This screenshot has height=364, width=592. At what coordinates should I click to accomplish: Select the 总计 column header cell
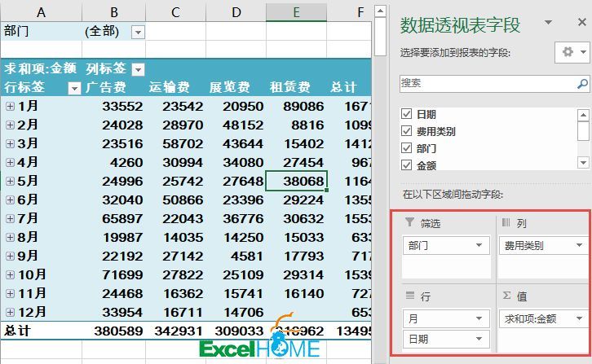pyautogui.click(x=349, y=87)
